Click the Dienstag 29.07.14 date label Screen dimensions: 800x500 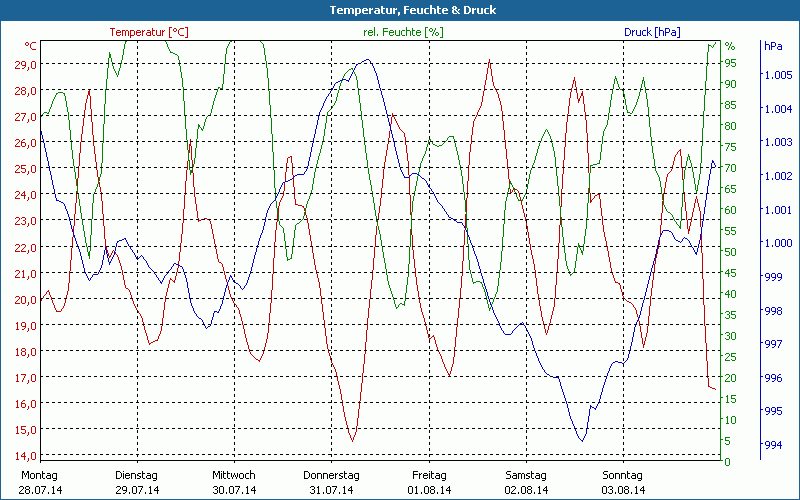tap(137, 482)
